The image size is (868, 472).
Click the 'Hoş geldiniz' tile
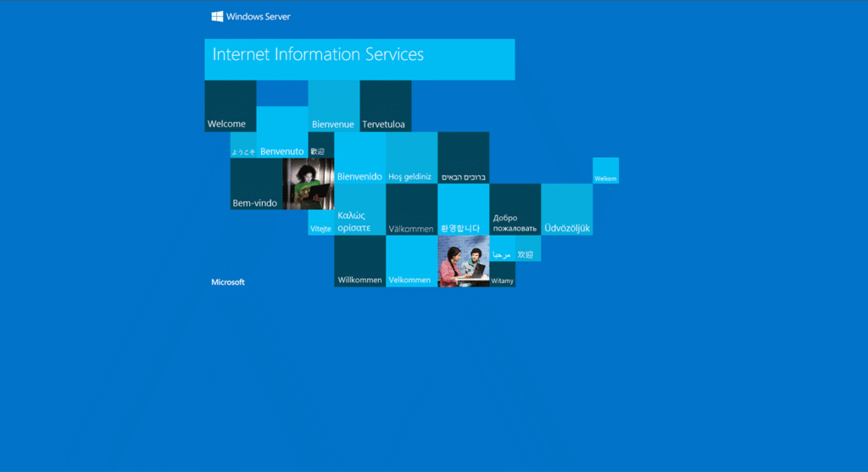click(412, 158)
